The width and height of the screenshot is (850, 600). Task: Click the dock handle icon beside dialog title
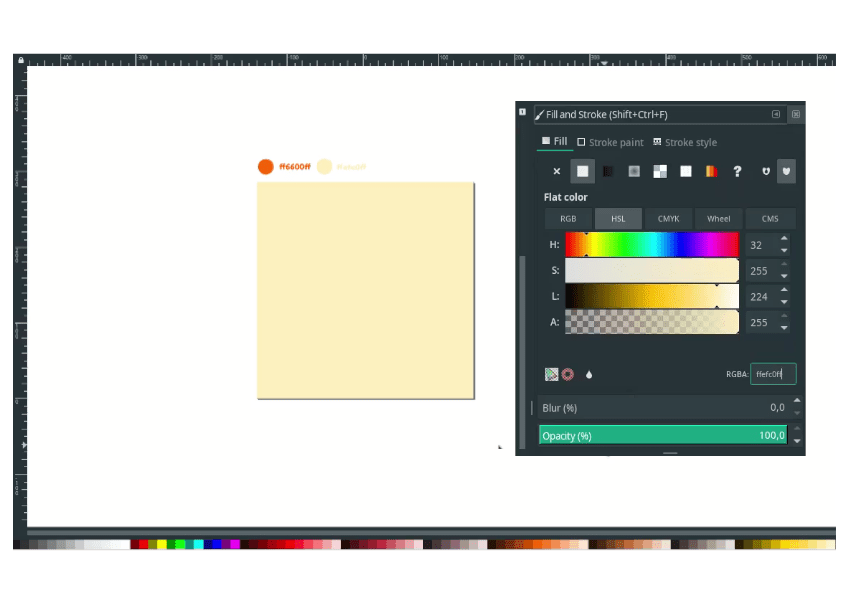(522, 112)
